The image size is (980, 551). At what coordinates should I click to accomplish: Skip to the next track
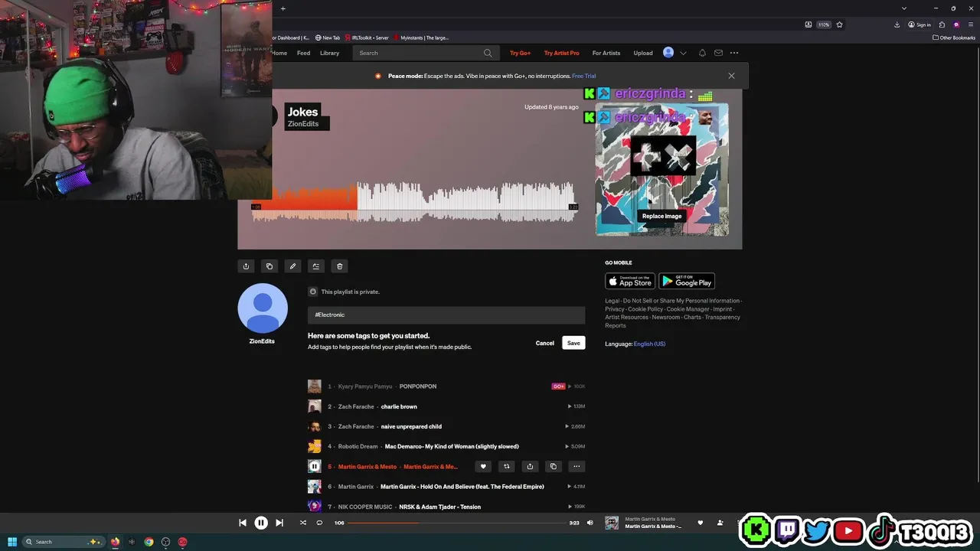click(279, 523)
